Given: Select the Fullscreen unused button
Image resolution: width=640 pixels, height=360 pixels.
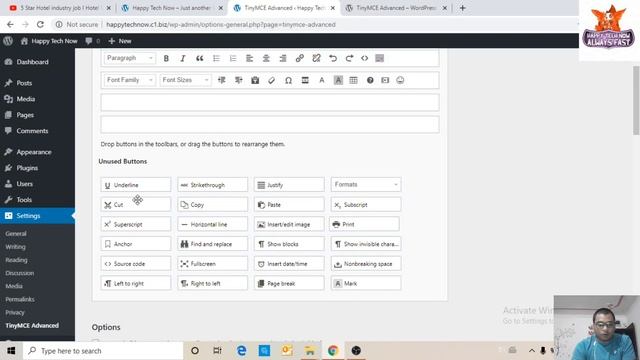Looking at the screenshot, I should click(213, 264).
